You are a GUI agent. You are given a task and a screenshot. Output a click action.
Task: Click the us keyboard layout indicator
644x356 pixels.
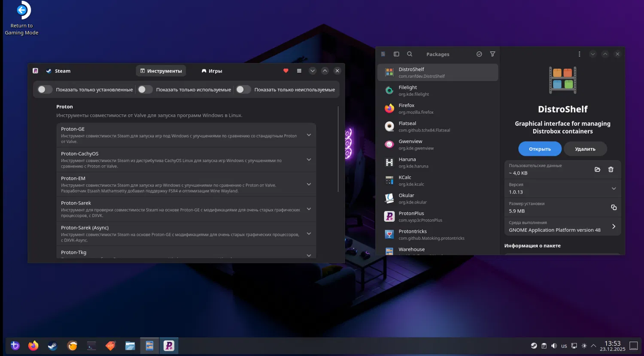[564, 346]
